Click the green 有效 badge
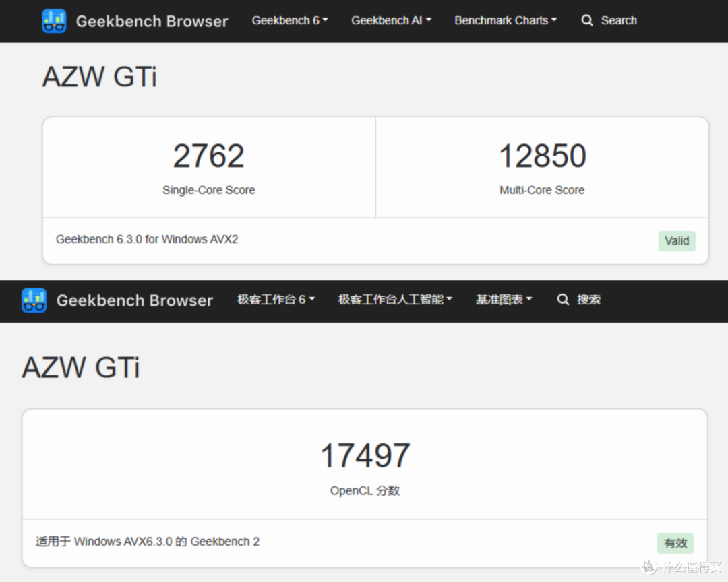The image size is (728, 582). pyautogui.click(x=675, y=543)
